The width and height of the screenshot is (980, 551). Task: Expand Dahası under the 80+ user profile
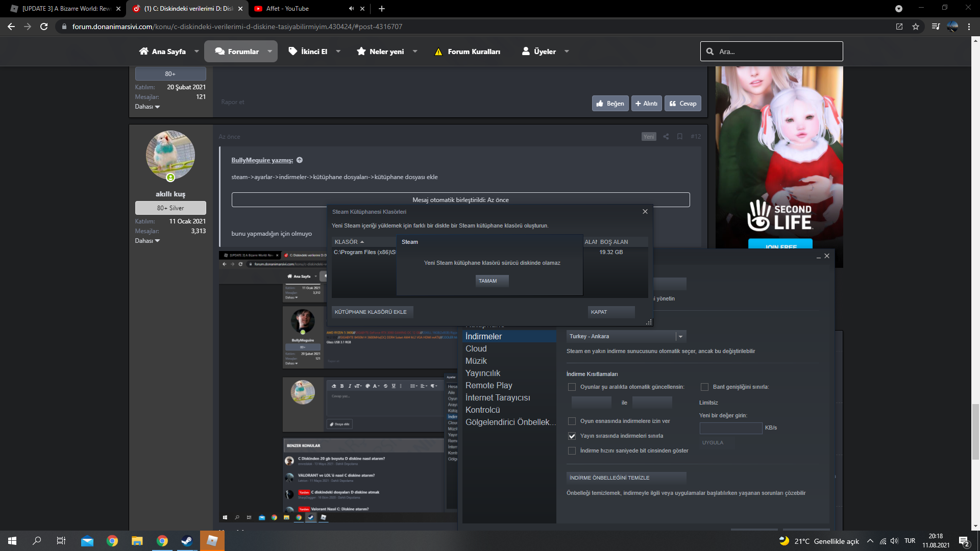tap(148, 107)
